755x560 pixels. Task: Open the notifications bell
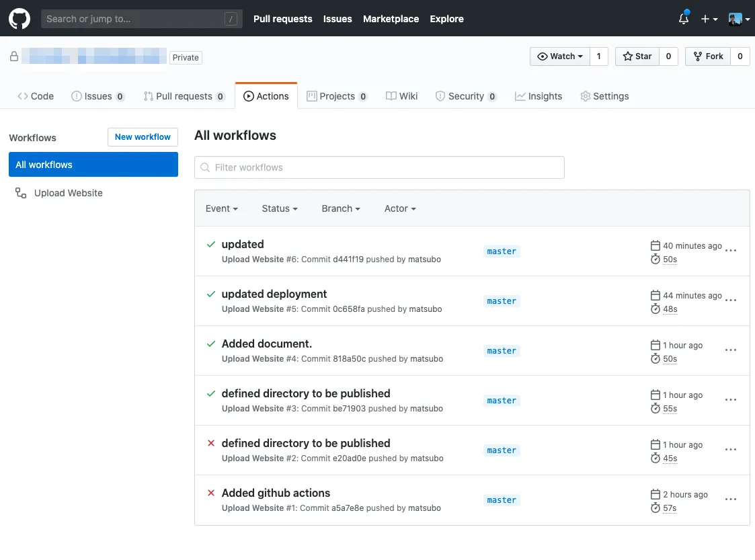684,19
